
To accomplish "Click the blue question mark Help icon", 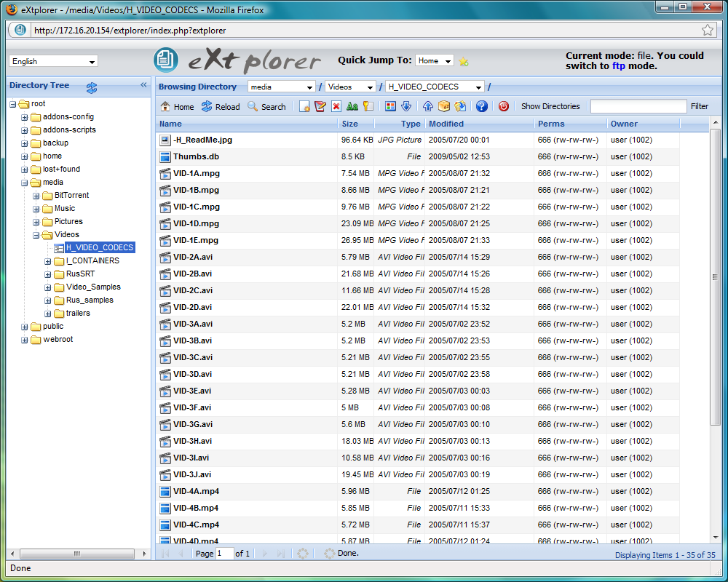I will 482,107.
